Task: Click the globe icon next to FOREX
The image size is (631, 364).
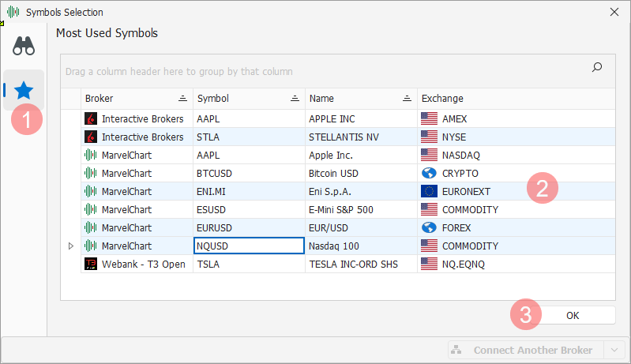Action: tap(429, 227)
